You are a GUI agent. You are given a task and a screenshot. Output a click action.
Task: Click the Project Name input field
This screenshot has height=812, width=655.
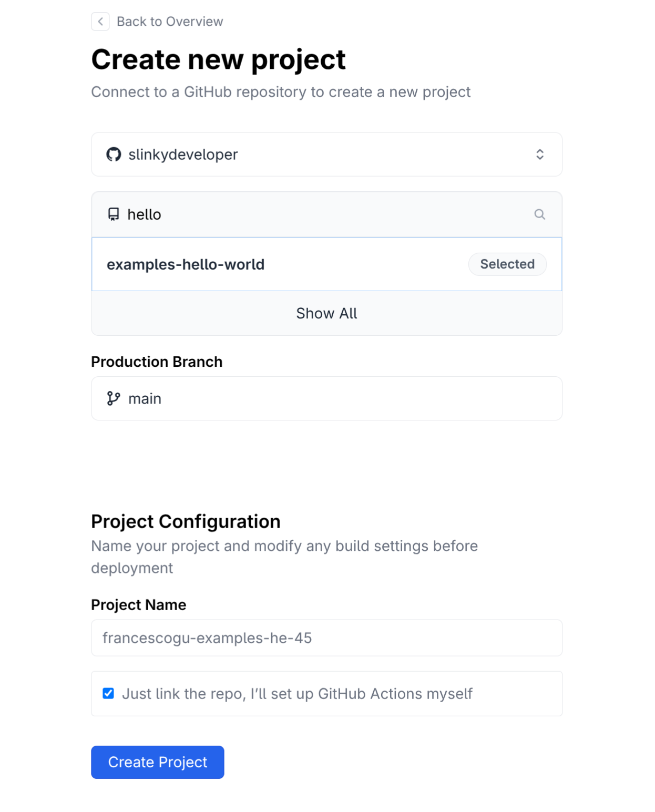click(326, 638)
